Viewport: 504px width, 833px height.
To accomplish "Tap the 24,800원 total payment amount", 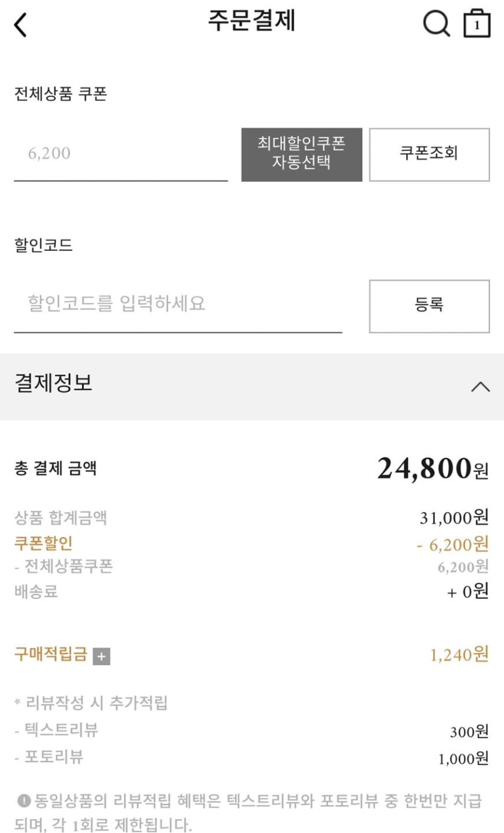I will (x=432, y=469).
